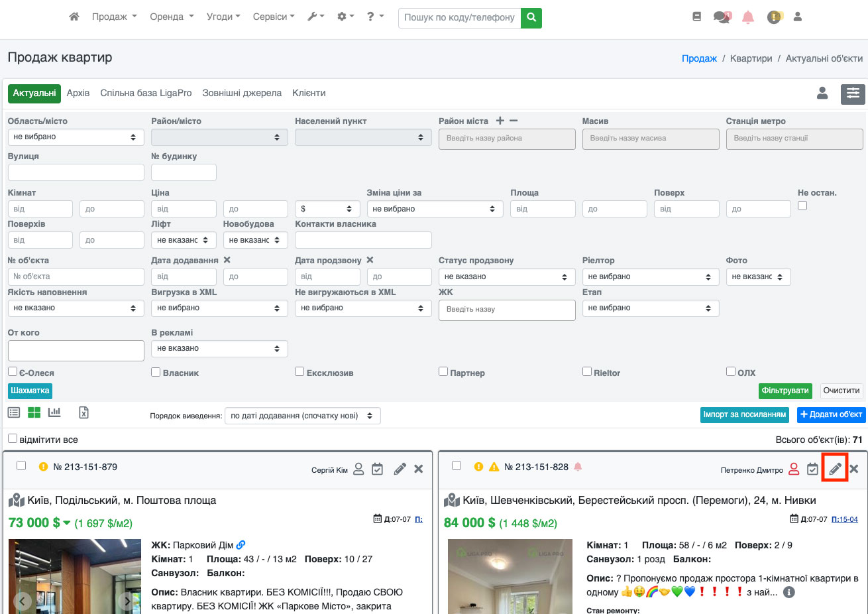This screenshot has width=868, height=614.
Task: Click the Додати об'єкт button
Action: 831,414
